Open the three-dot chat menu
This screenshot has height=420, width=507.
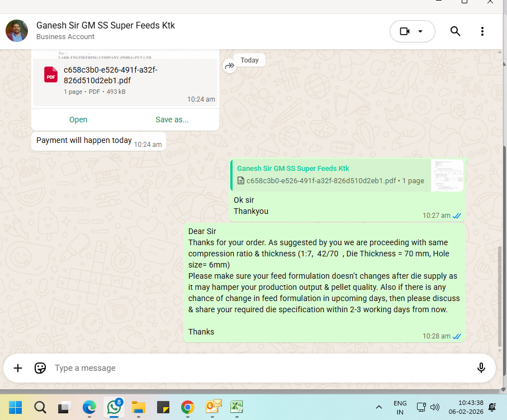click(x=482, y=31)
